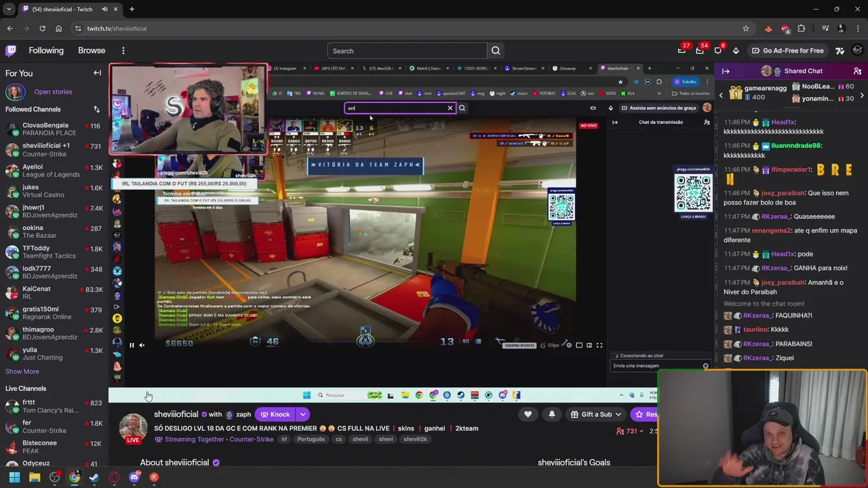
Task: Open the Windows Start menu
Action: click(14, 477)
